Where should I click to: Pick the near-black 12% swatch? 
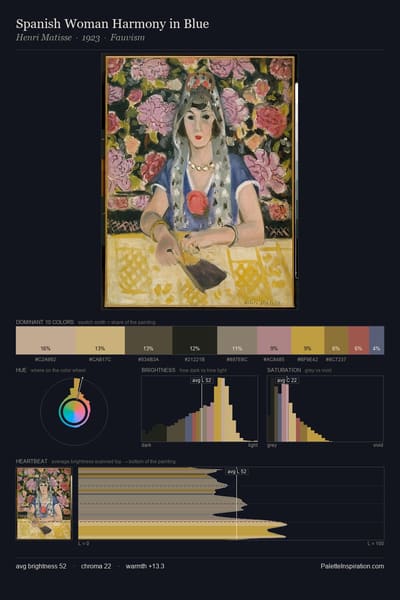point(195,340)
